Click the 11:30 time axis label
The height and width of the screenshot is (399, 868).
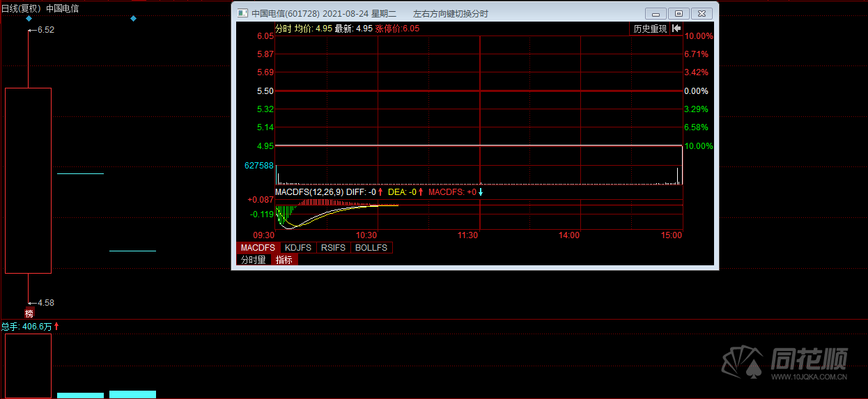click(x=467, y=235)
